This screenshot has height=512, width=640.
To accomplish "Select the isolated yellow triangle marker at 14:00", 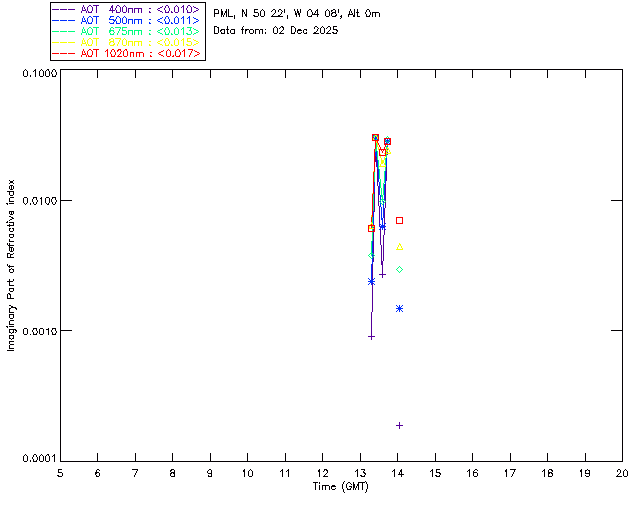I will (x=400, y=247).
